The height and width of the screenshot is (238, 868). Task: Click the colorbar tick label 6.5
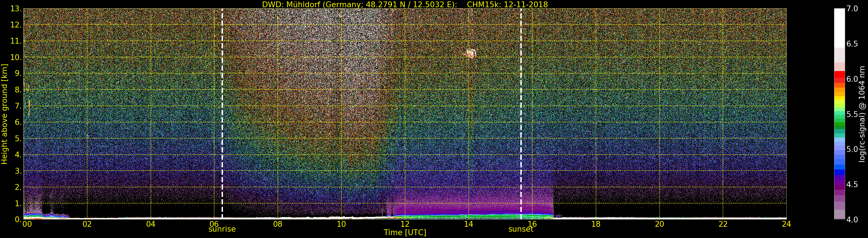pos(852,44)
